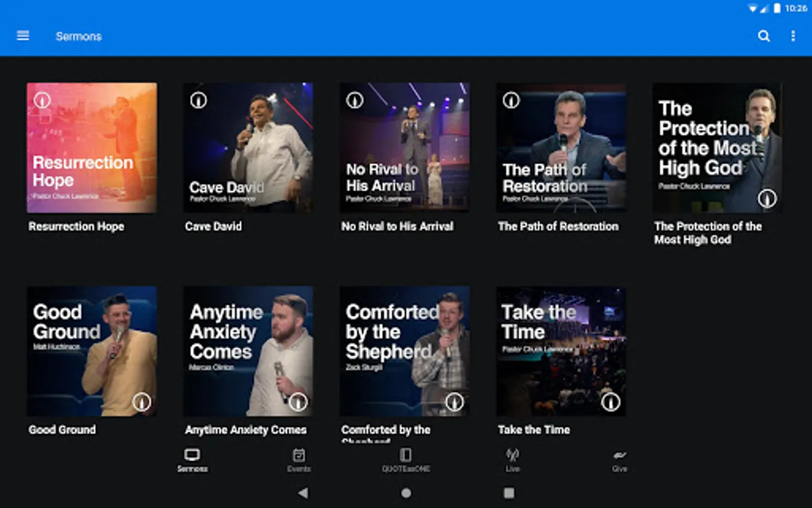Tap info icon on Comforted by the Shepherd

tap(454, 402)
